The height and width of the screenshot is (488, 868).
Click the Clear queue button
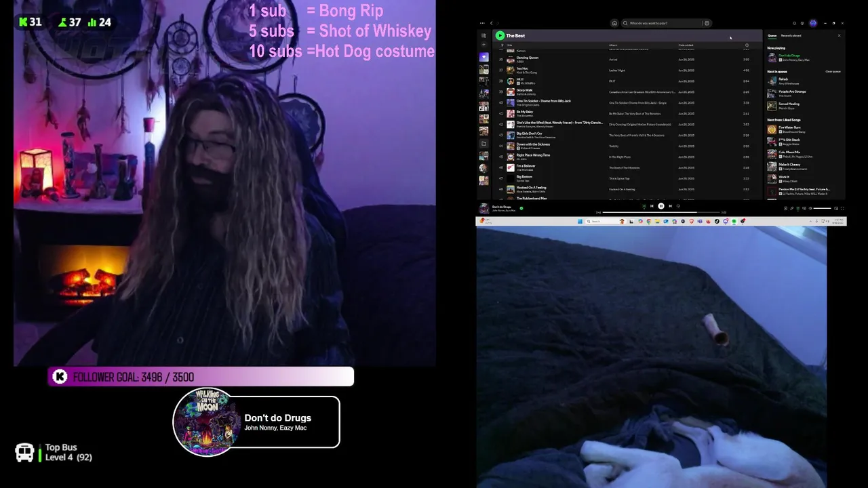833,71
